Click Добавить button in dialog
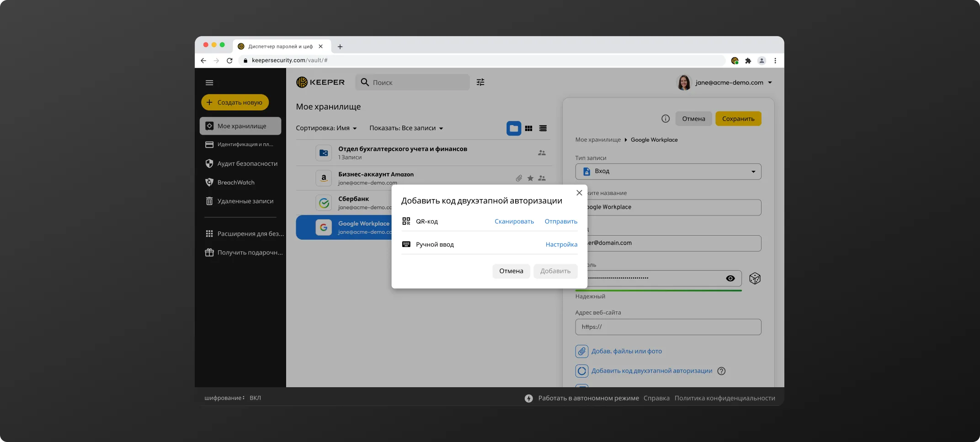This screenshot has height=442, width=980. point(555,271)
